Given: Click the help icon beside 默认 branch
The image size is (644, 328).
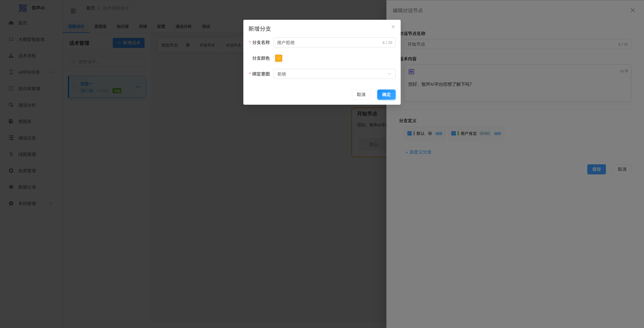Looking at the screenshot, I should 430,133.
